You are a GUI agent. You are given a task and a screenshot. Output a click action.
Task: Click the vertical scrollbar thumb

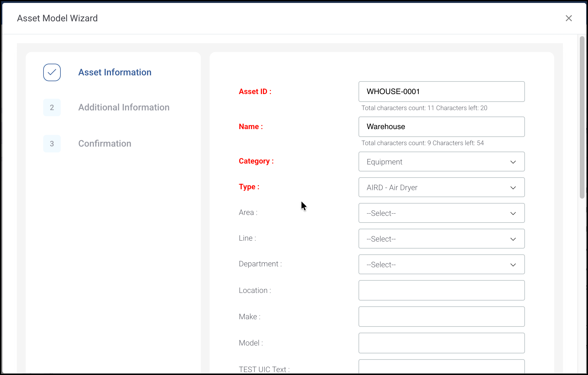pos(582,117)
